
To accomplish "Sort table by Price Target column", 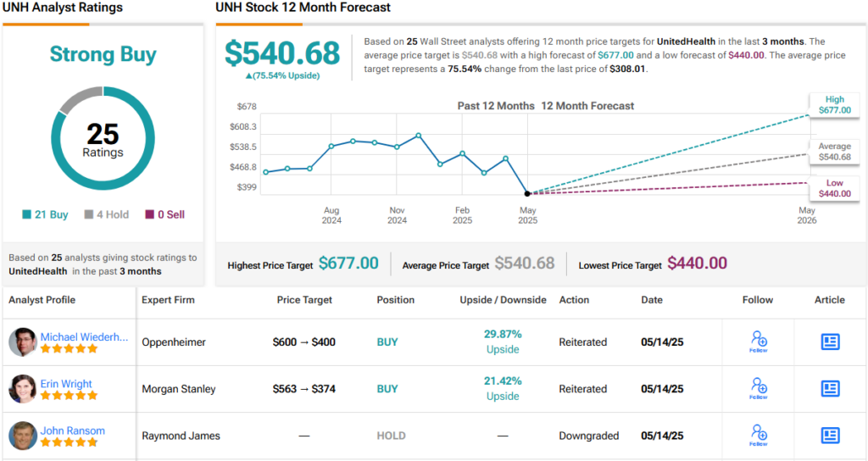I will (x=304, y=300).
